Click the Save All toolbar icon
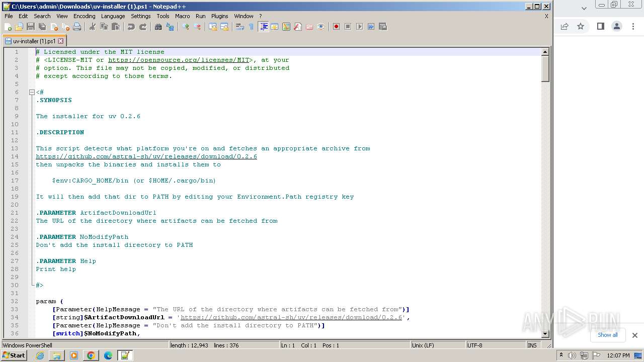Screen dimensions: 644x362 click(42, 27)
